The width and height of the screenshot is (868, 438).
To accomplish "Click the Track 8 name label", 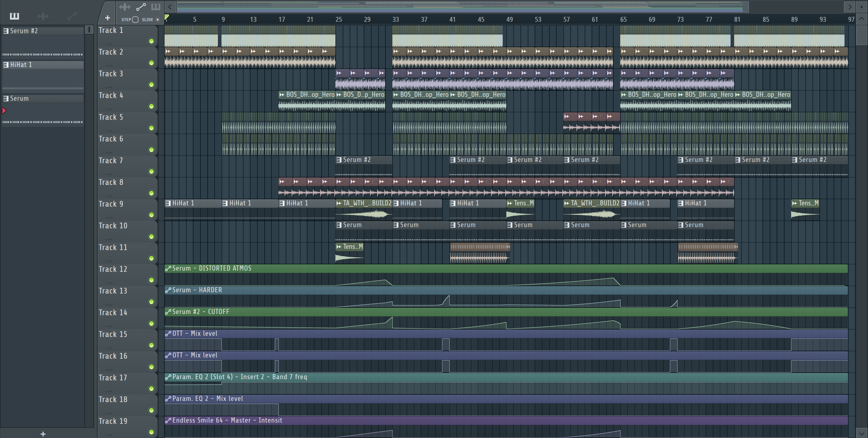I will click(x=111, y=182).
